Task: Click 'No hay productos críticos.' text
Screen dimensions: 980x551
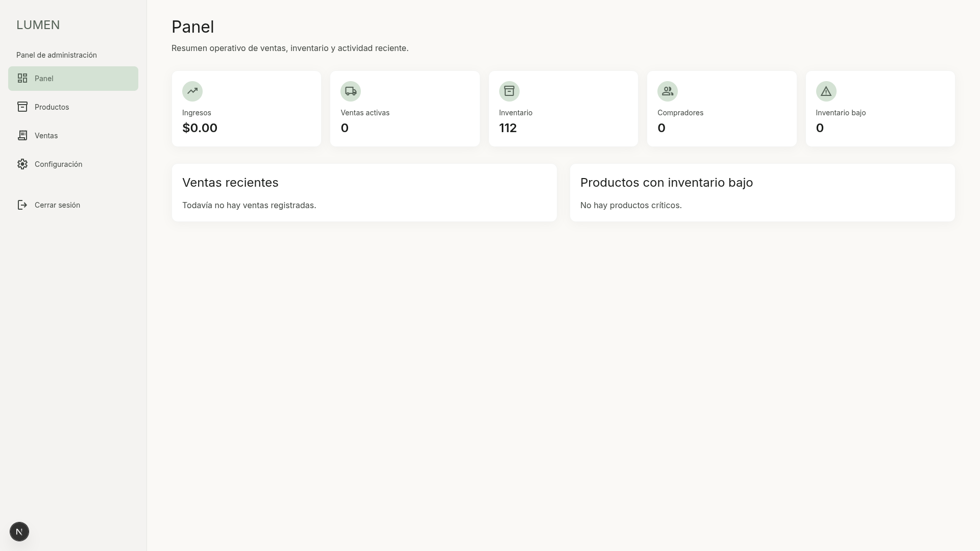Action: [631, 205]
